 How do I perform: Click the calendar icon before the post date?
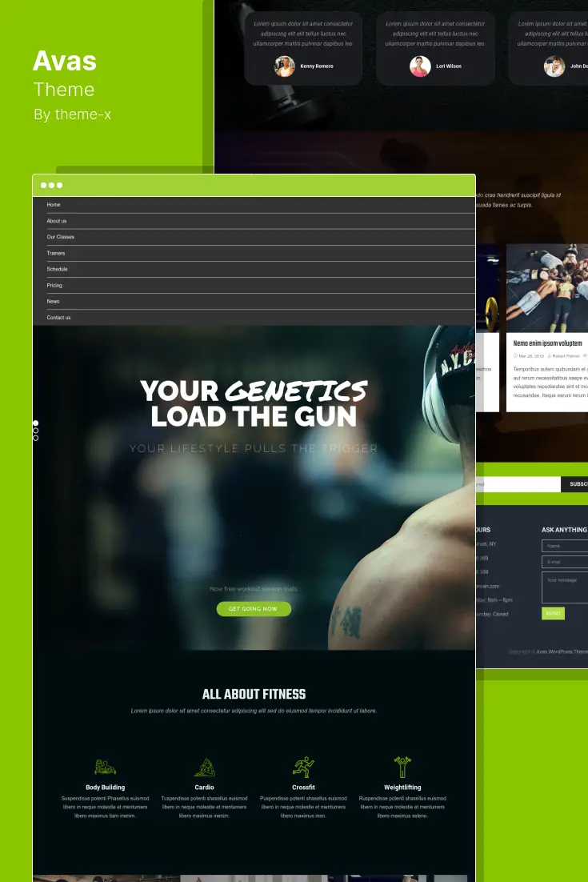[515, 356]
